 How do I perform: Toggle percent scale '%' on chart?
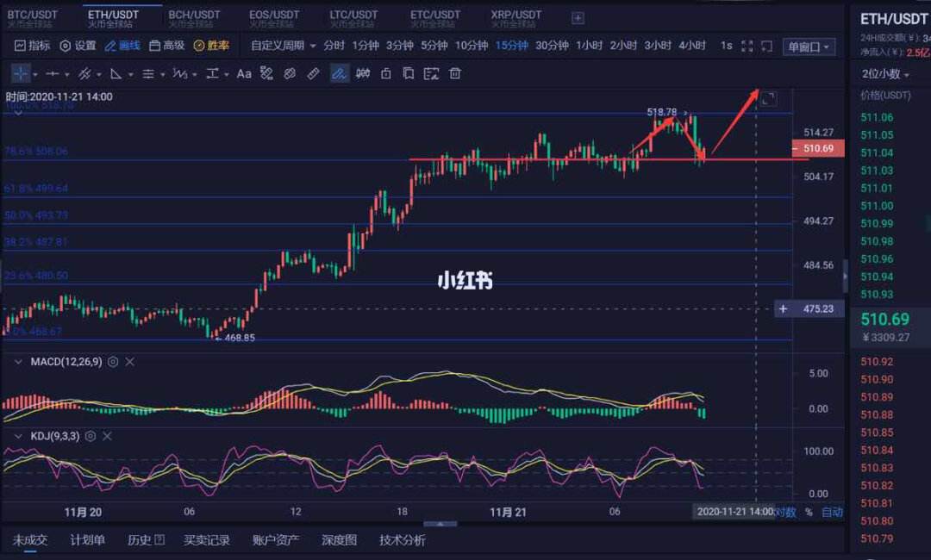point(809,512)
